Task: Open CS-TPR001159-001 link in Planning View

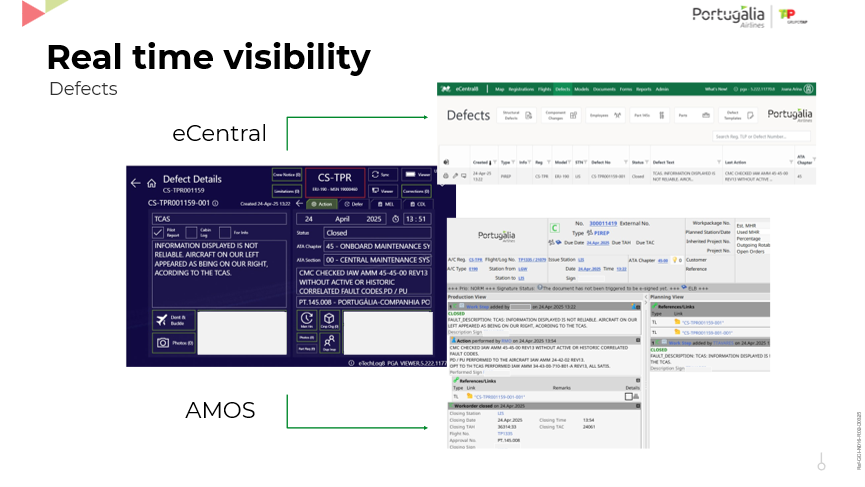Action: coord(702,323)
